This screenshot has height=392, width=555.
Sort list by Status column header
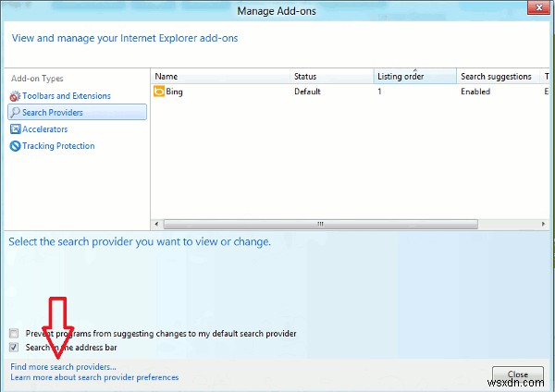tap(332, 77)
